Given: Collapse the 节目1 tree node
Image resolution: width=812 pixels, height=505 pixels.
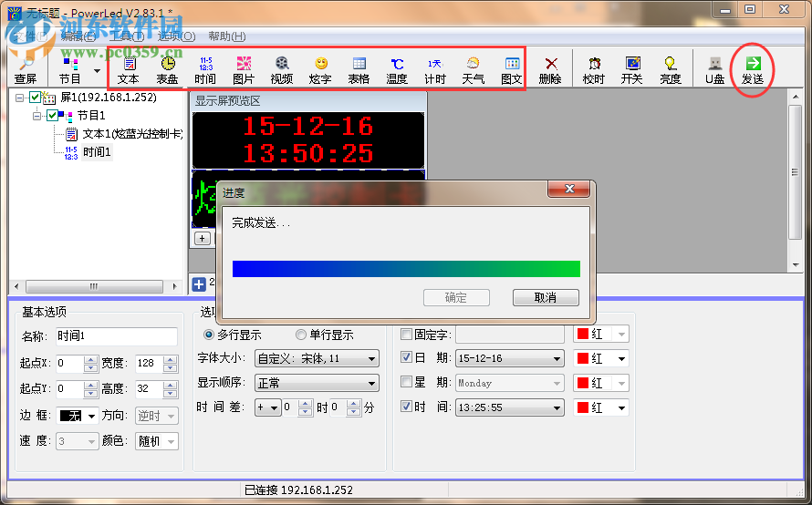Looking at the screenshot, I should (x=37, y=116).
